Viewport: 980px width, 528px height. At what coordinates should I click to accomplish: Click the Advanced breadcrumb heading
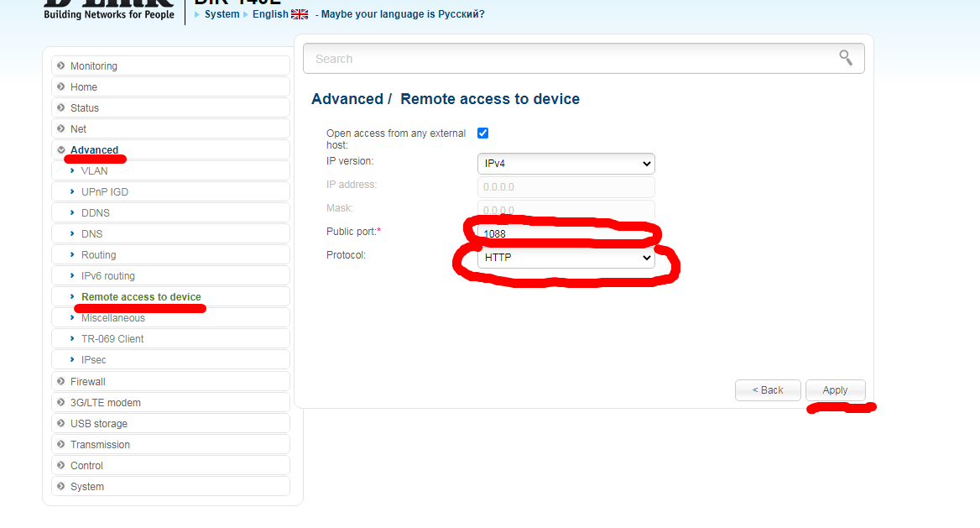tap(347, 99)
